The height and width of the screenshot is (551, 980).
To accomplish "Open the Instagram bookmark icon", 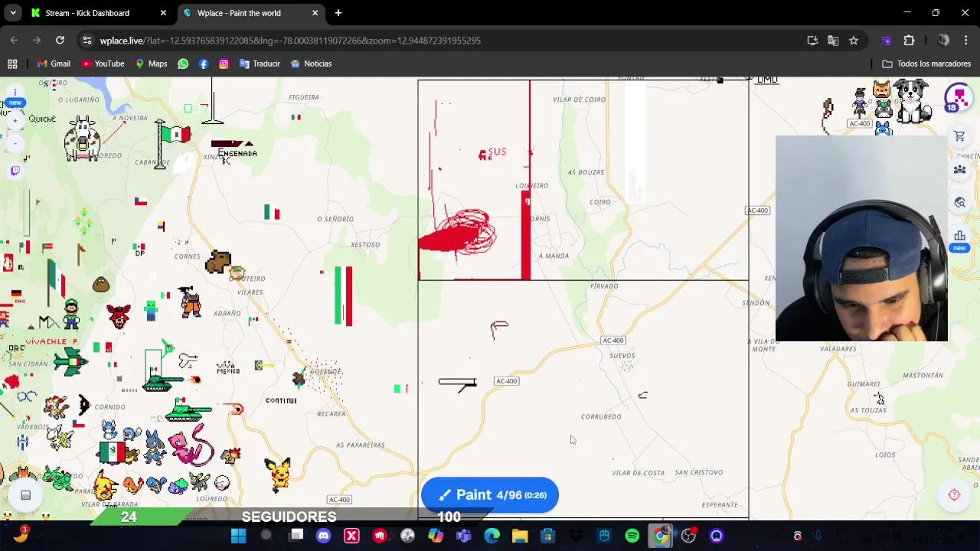I will [224, 64].
